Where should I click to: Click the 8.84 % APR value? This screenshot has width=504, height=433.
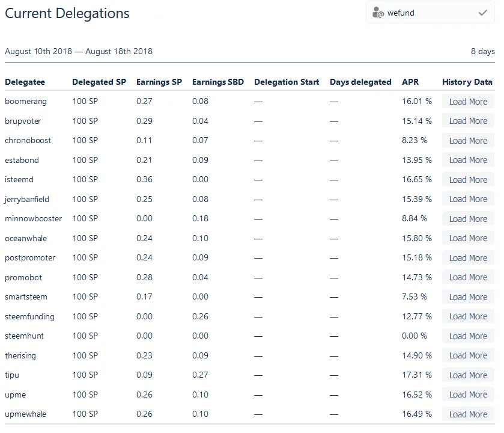[414, 219]
